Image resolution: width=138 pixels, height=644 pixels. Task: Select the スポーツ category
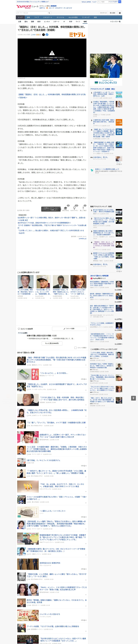pyautogui.click(x=56, y=21)
